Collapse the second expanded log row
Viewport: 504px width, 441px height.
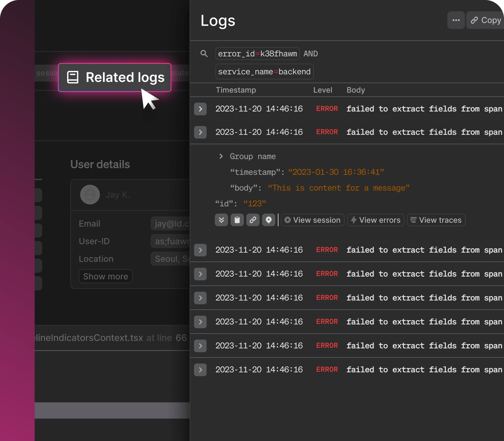pos(200,132)
